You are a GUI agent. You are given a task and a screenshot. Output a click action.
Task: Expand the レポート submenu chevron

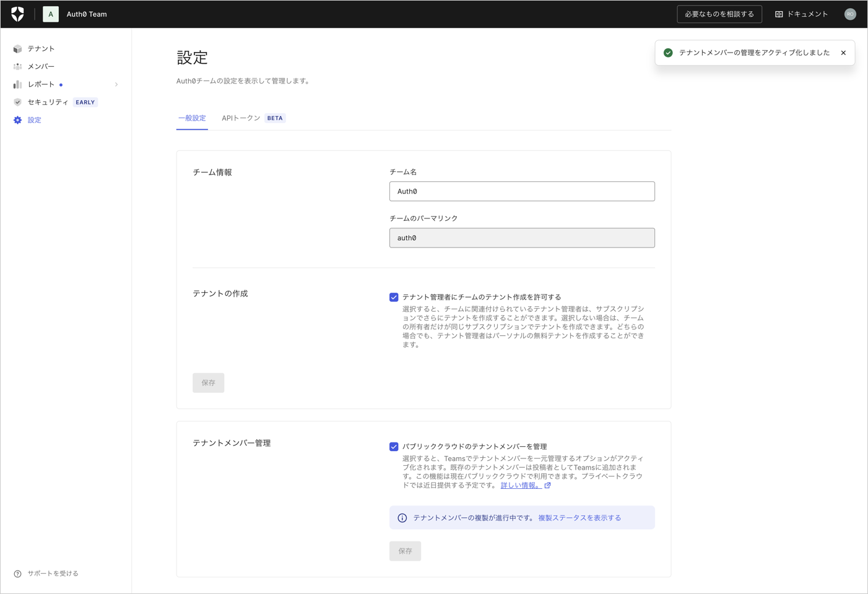pos(116,84)
